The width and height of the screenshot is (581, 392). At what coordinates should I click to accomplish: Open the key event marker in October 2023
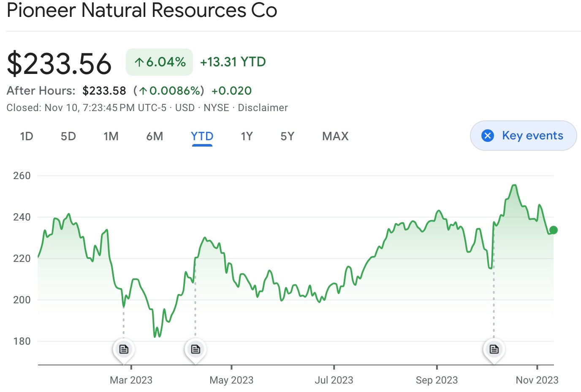[494, 349]
